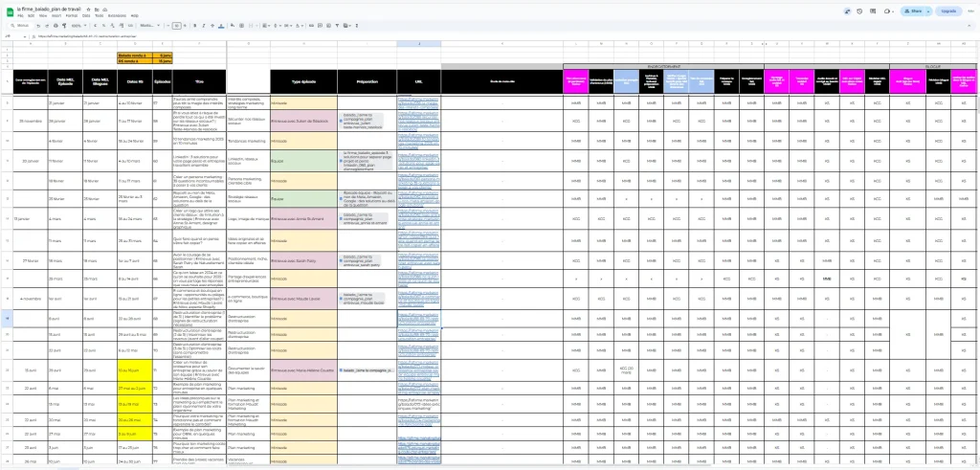980x470 pixels.
Task: Expand the Share options dropdown arrow
Action: (x=930, y=11)
